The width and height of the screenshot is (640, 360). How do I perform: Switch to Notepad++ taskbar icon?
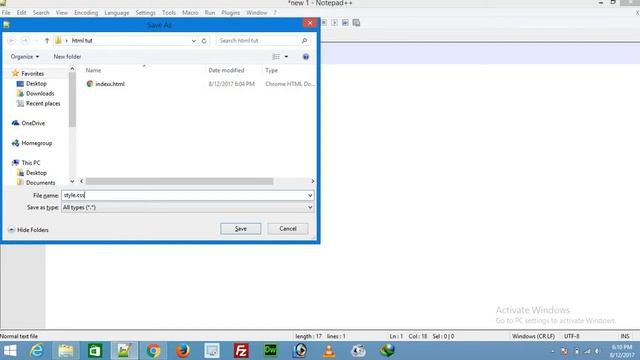point(124,351)
